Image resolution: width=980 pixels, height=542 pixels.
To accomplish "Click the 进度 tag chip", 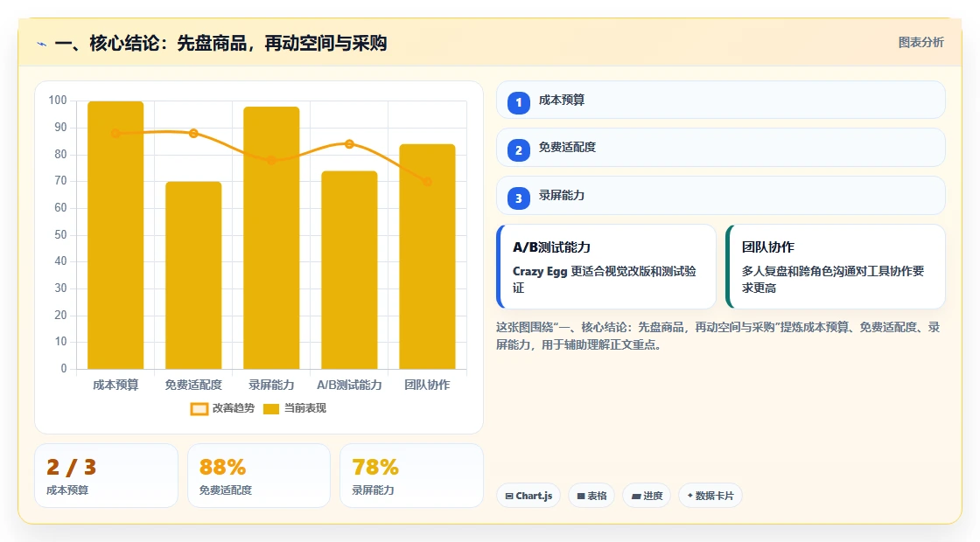I will (647, 496).
